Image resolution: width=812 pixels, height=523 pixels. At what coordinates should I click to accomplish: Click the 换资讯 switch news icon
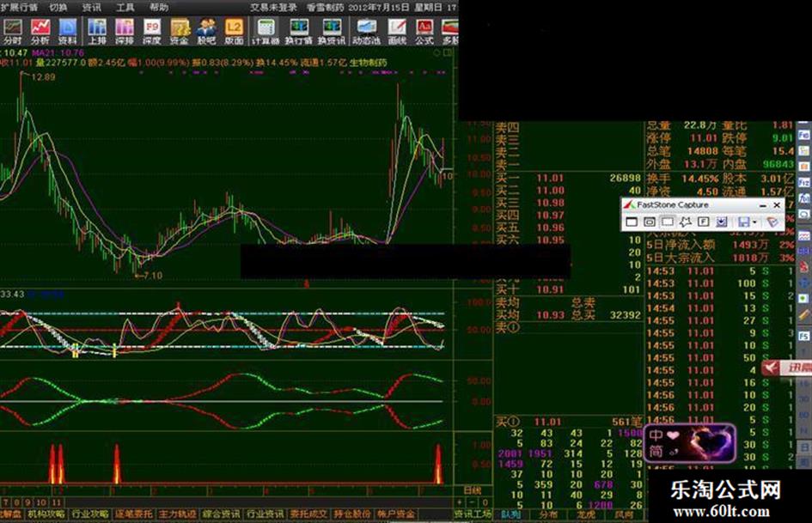(x=332, y=31)
